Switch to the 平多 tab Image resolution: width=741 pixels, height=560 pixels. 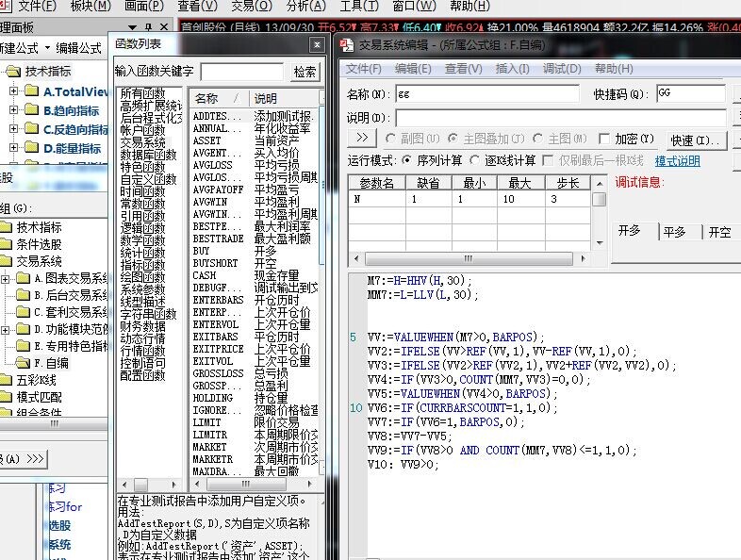click(x=674, y=232)
